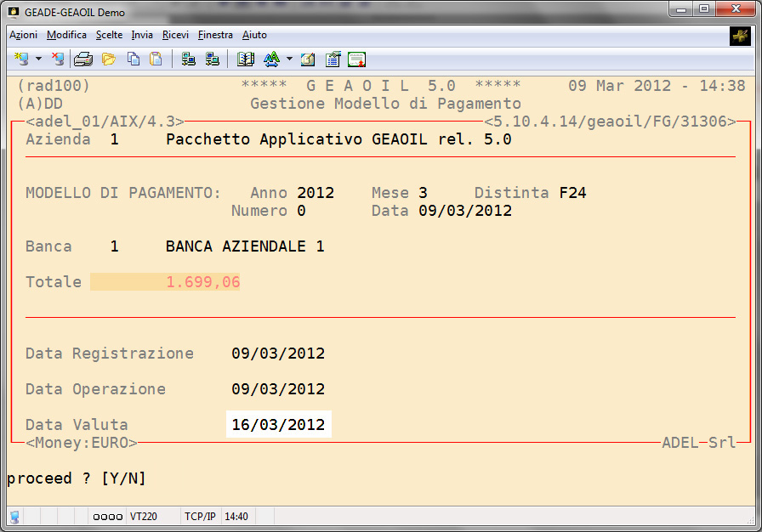Click the certificate icon at toolbar end
Image resolution: width=762 pixels, height=532 pixels.
point(357,59)
